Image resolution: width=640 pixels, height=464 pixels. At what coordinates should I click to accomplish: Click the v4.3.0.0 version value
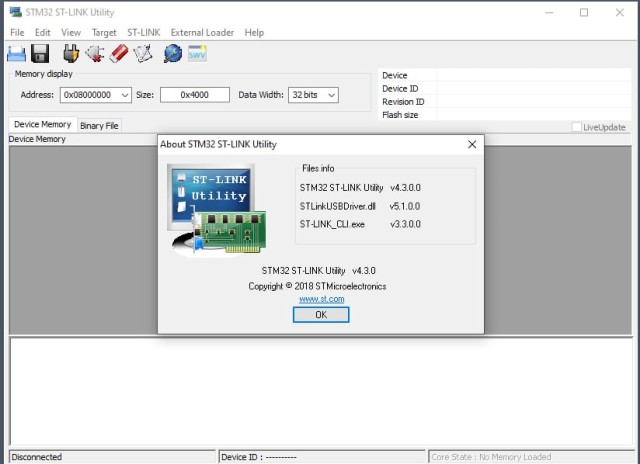coord(405,188)
